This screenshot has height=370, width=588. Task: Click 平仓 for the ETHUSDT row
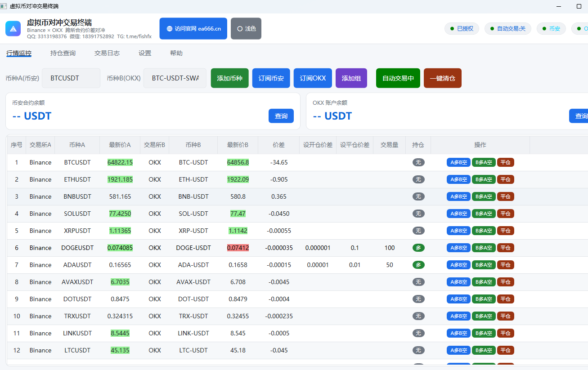pos(506,179)
